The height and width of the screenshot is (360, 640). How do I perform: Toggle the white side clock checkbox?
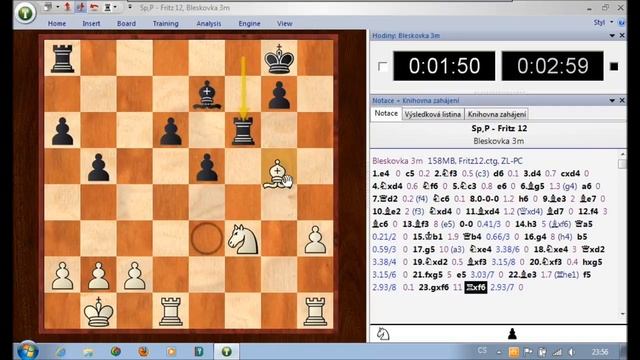click(x=382, y=66)
